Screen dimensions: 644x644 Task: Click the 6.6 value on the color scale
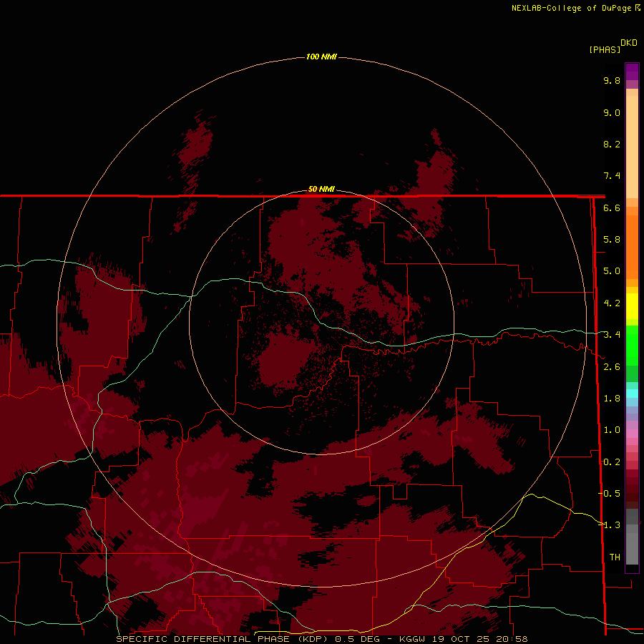tap(612, 208)
